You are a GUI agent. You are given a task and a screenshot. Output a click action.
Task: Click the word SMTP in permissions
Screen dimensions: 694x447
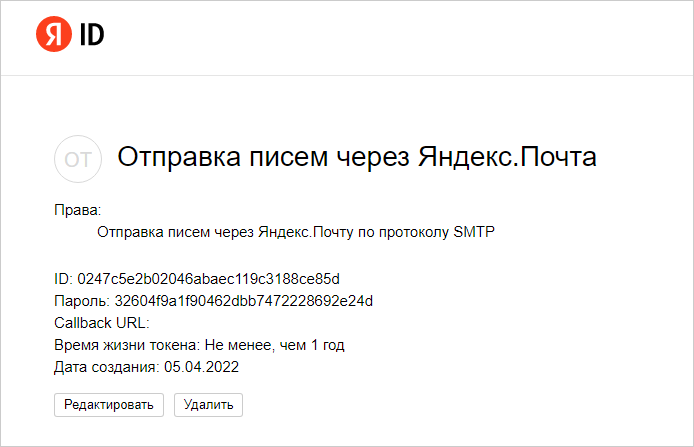474,232
